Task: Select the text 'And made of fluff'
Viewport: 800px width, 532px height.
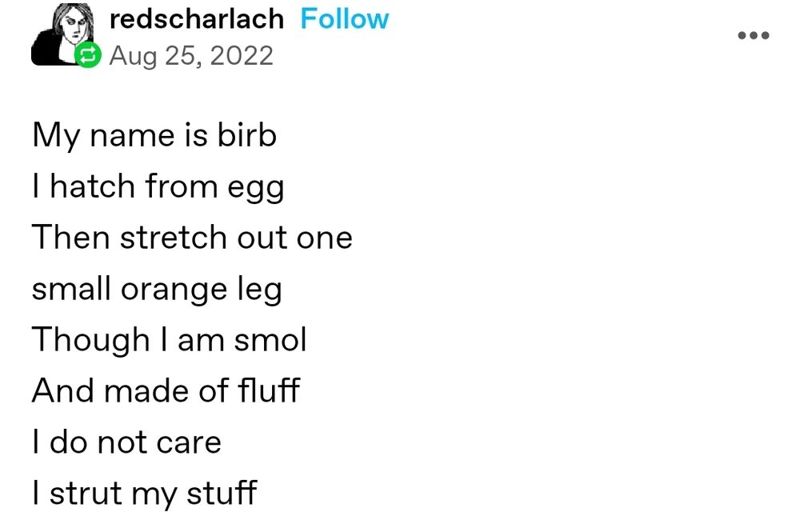Action: (x=165, y=390)
